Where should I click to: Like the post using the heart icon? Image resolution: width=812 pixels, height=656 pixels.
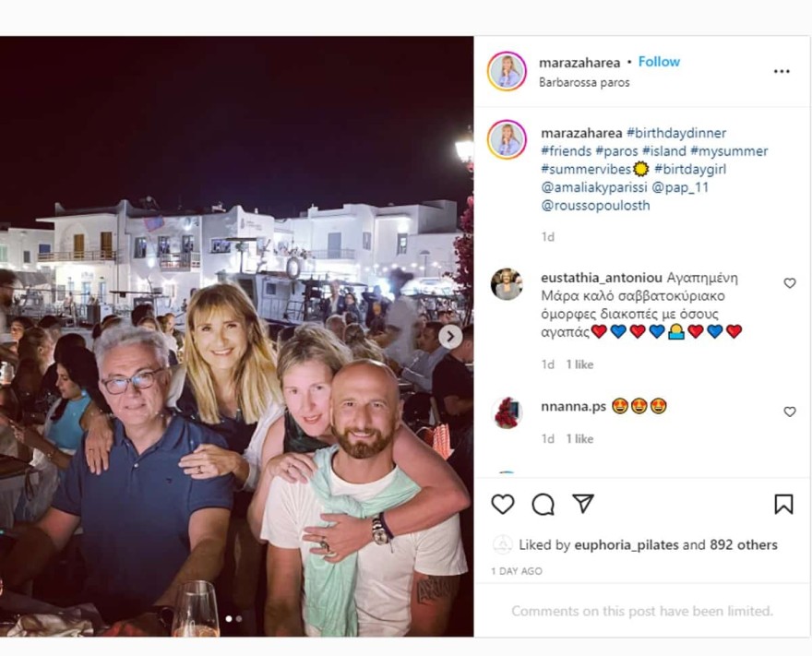(x=501, y=505)
